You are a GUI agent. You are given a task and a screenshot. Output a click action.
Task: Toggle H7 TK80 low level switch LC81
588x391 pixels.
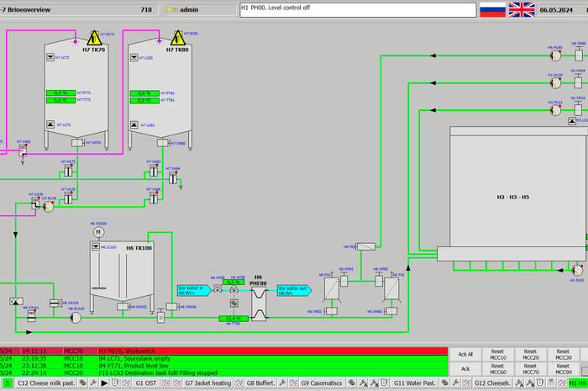click(x=134, y=124)
